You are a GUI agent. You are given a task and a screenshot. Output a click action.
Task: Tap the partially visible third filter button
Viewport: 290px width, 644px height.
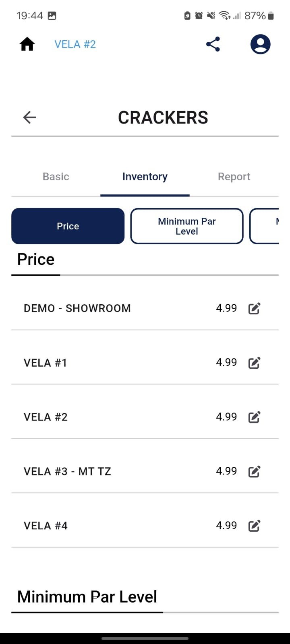[x=264, y=226]
